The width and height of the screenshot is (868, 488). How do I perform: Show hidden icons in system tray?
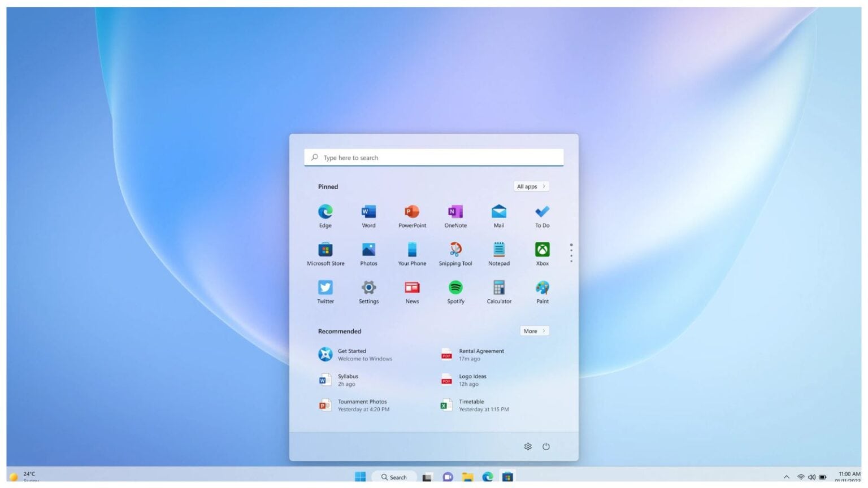click(x=786, y=477)
